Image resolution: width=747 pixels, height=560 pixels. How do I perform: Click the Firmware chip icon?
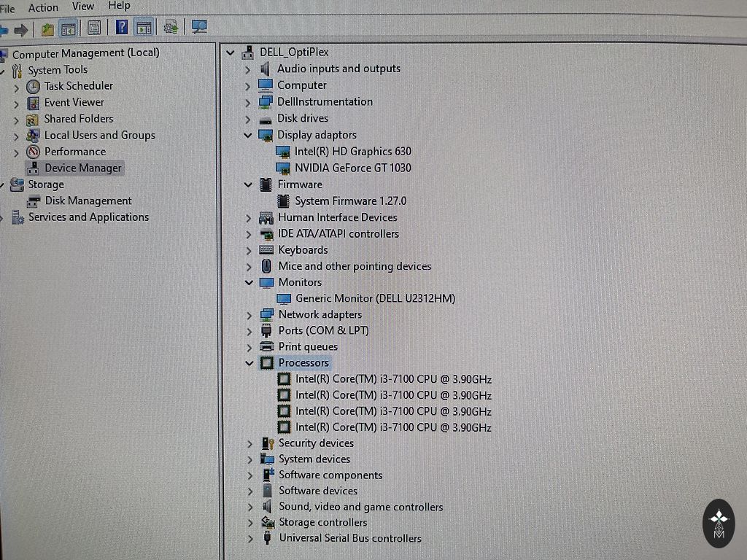(266, 184)
